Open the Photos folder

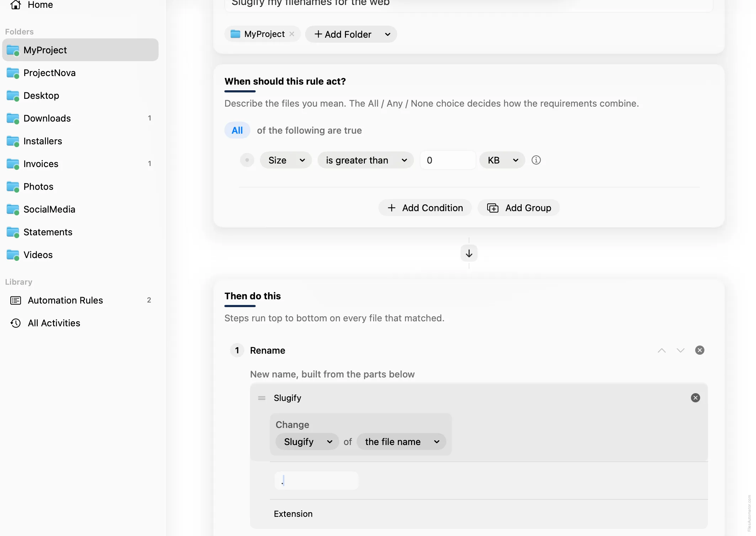pos(80,186)
